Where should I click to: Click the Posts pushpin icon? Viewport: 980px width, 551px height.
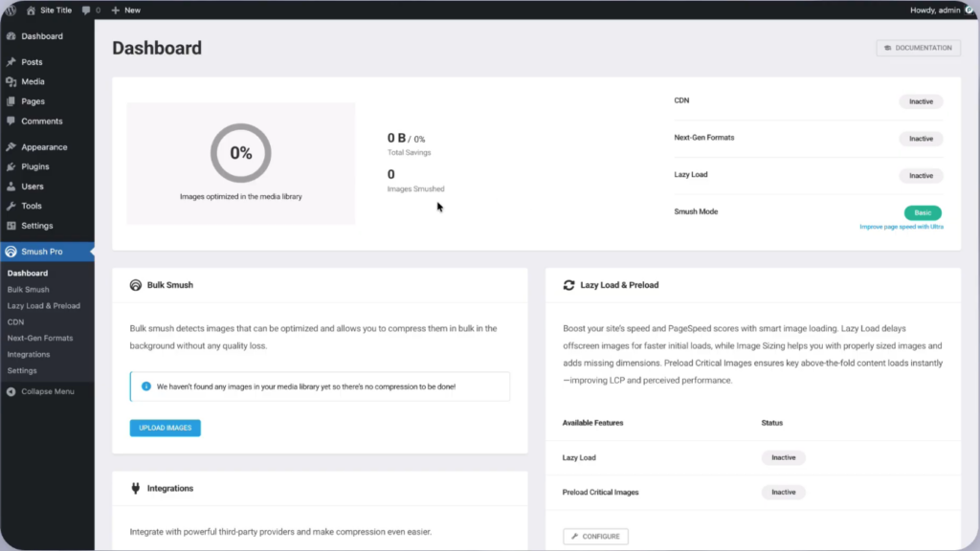[11, 62]
